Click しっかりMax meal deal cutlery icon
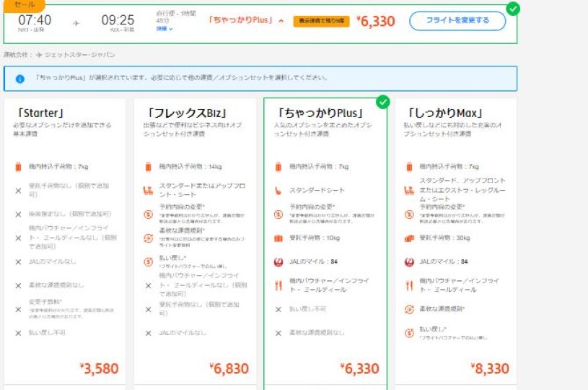 click(409, 286)
